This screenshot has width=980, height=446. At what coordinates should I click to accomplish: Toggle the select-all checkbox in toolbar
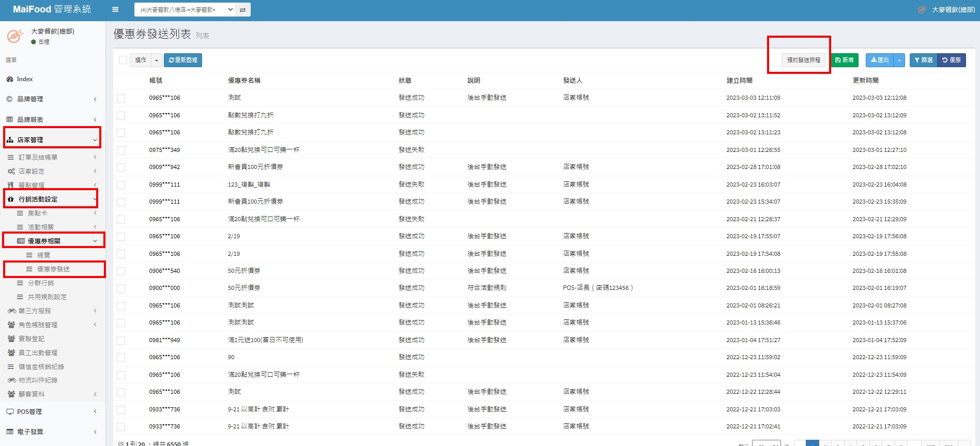pyautogui.click(x=123, y=60)
